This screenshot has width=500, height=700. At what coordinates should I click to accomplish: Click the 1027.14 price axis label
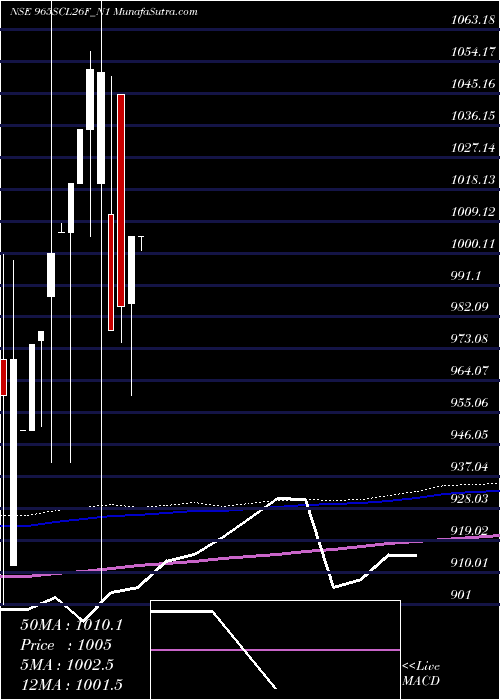[x=475, y=148]
